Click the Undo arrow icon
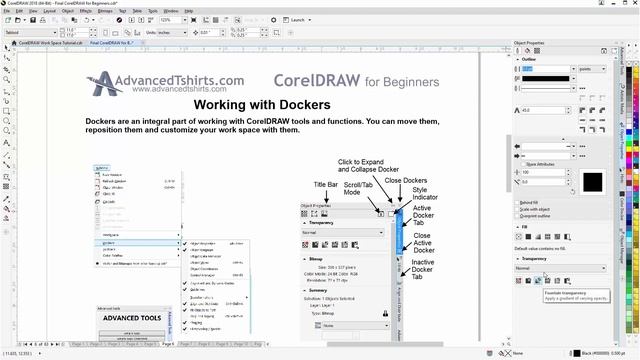The image size is (640, 360). [x=87, y=20]
